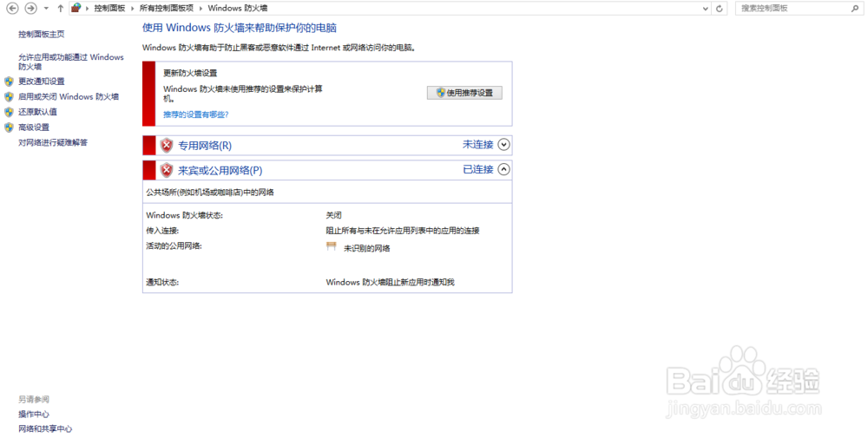The width and height of the screenshot is (868, 438).
Task: Click 未识别的网络 bench icon
Action: pos(332,246)
